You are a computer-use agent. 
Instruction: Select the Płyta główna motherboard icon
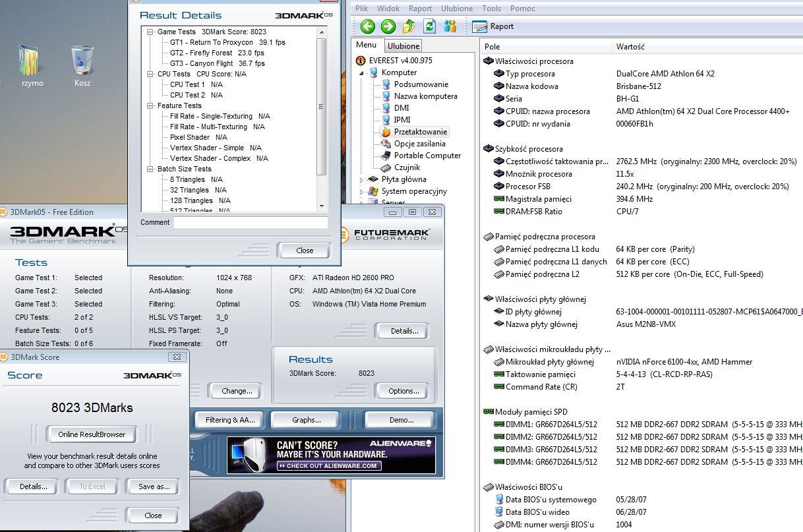(374, 179)
